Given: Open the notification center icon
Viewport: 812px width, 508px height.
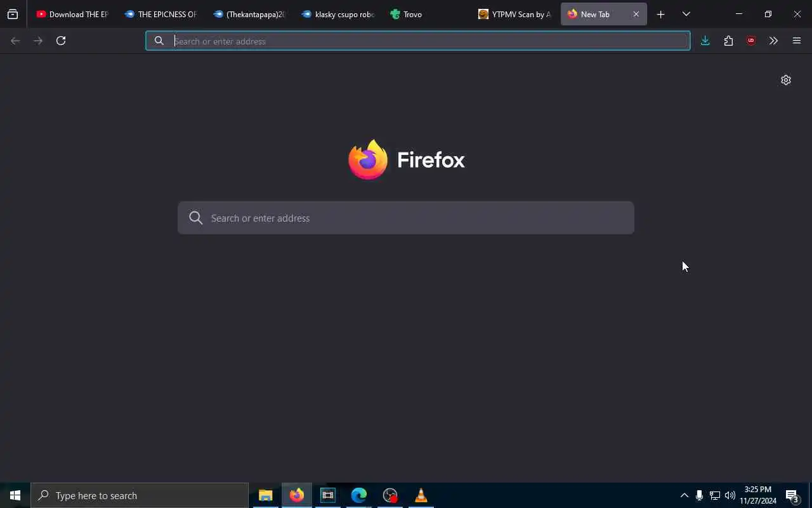Looking at the screenshot, I should coord(792,495).
